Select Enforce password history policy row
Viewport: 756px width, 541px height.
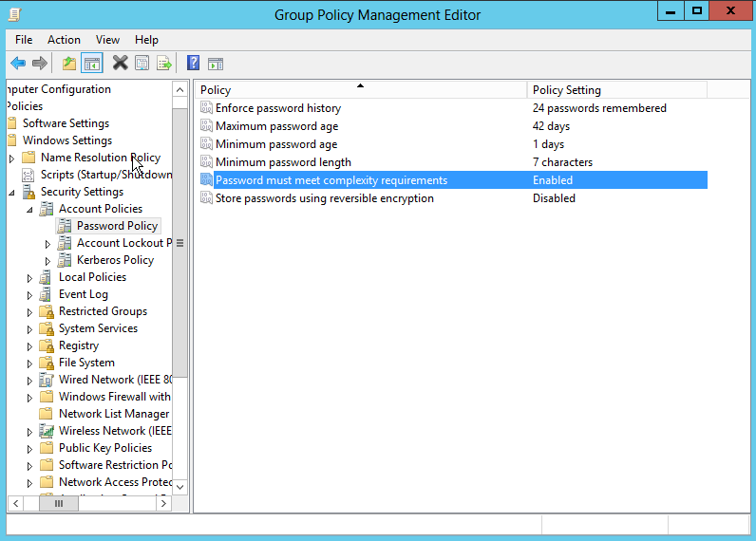(x=453, y=108)
